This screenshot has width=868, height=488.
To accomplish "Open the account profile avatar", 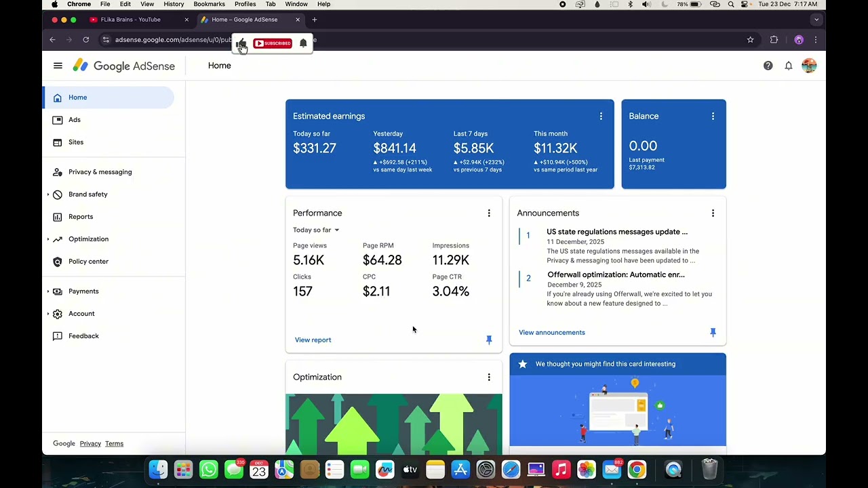I will click(809, 66).
